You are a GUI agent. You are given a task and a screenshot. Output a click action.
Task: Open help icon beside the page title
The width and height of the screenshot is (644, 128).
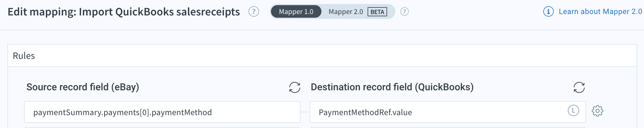pos(253,12)
